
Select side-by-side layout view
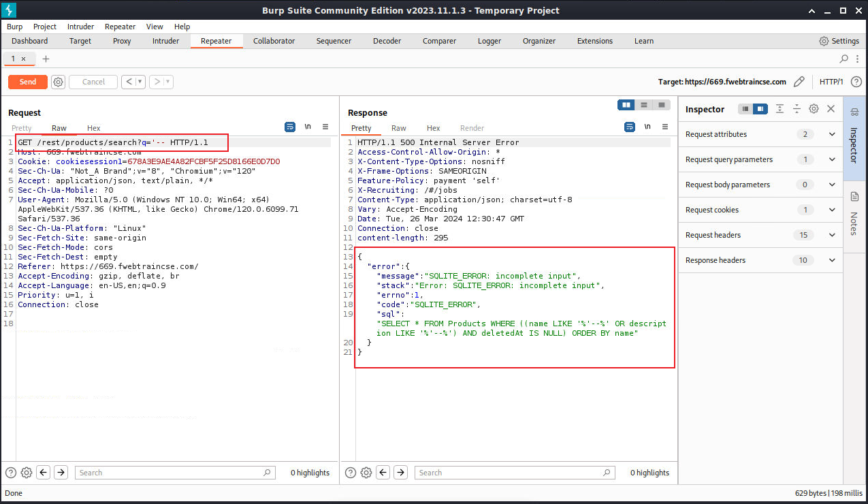(x=626, y=105)
